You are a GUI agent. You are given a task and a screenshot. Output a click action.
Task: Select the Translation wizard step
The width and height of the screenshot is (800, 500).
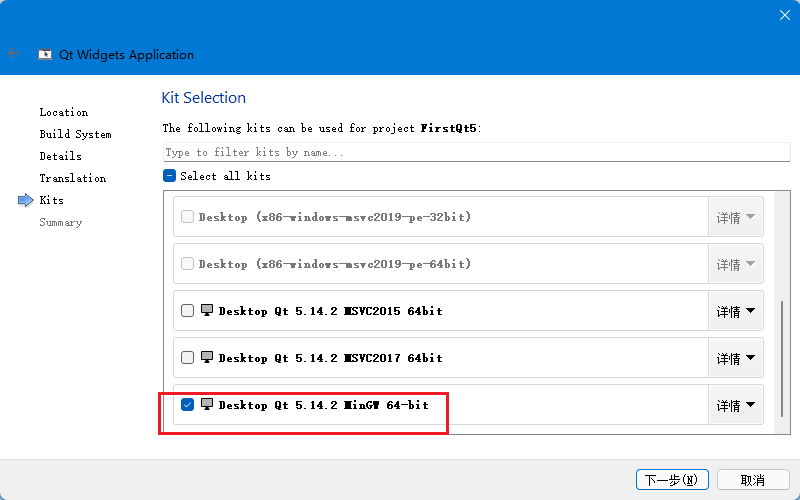coord(73,178)
